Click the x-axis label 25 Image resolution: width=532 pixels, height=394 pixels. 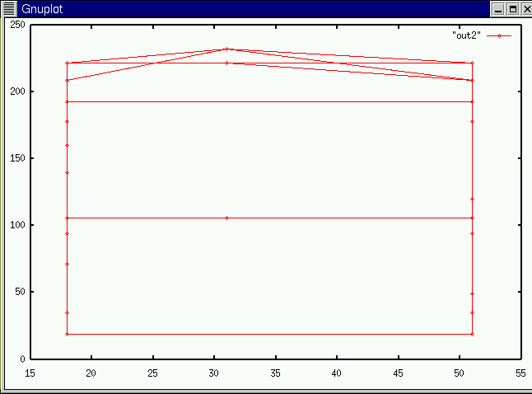[x=152, y=373]
